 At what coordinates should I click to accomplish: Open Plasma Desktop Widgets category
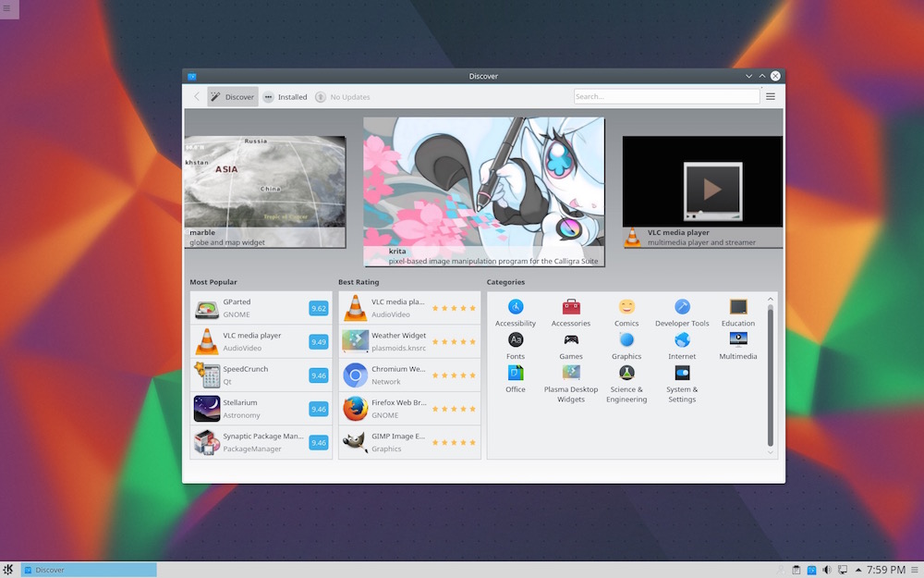pos(570,384)
